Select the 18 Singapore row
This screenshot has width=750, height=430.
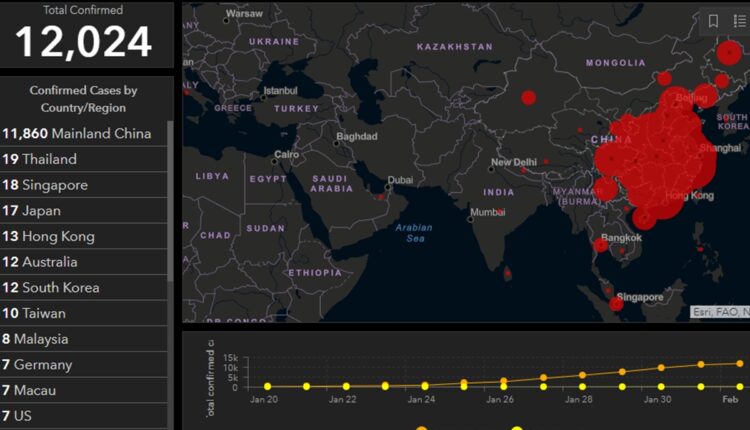point(84,185)
